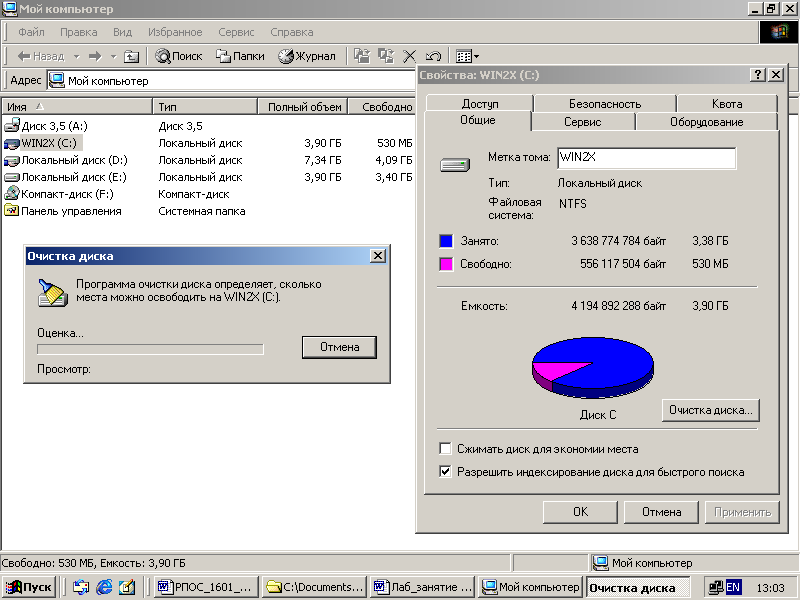Click the Диск C pie chart
800x600 pixels.
coord(593,367)
